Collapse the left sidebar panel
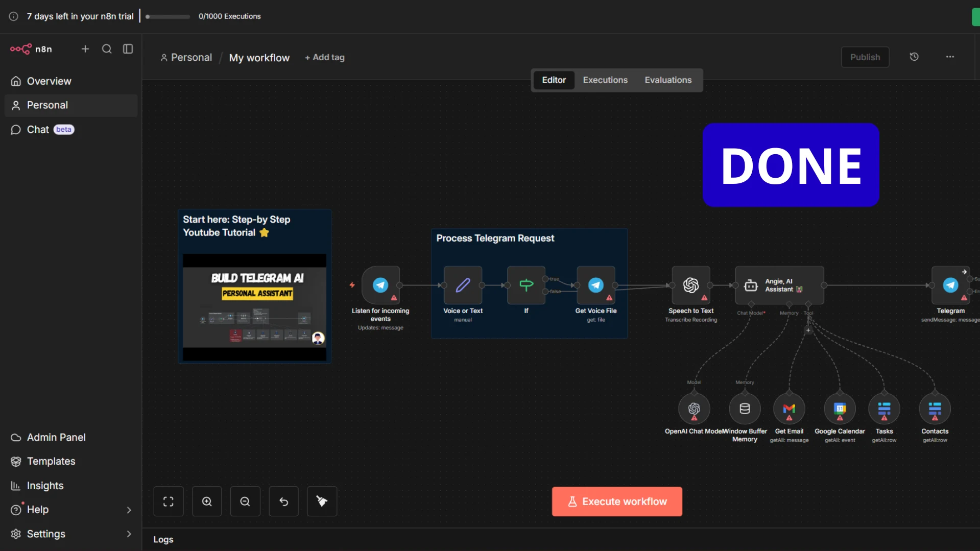This screenshot has height=551, width=980. (127, 49)
